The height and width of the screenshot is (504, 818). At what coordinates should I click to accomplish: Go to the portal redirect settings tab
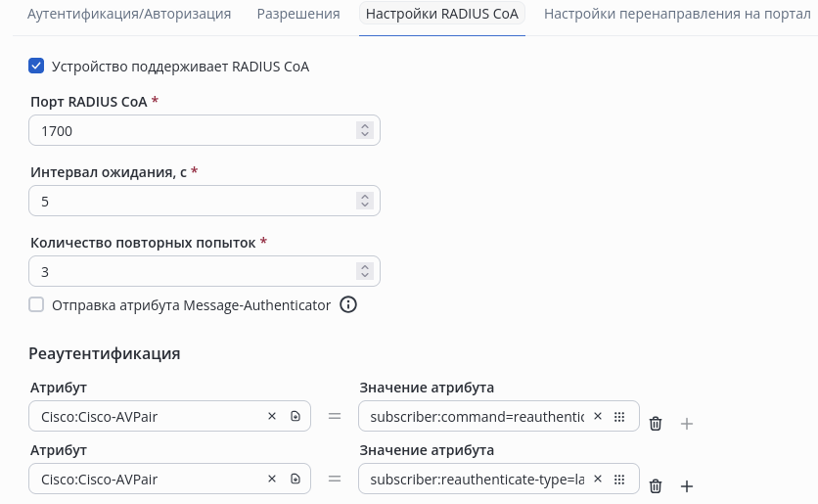(x=677, y=15)
